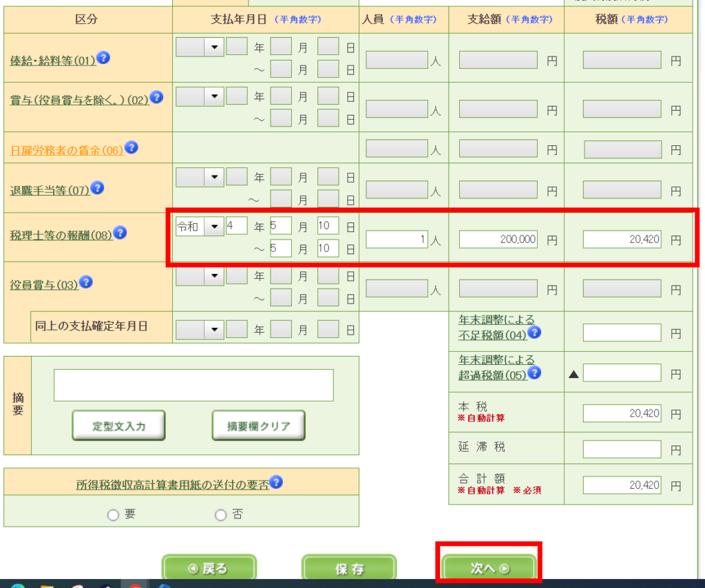The image size is (705, 588).
Task: Show help for 退職手当等(07)
Action: pyautogui.click(x=98, y=188)
